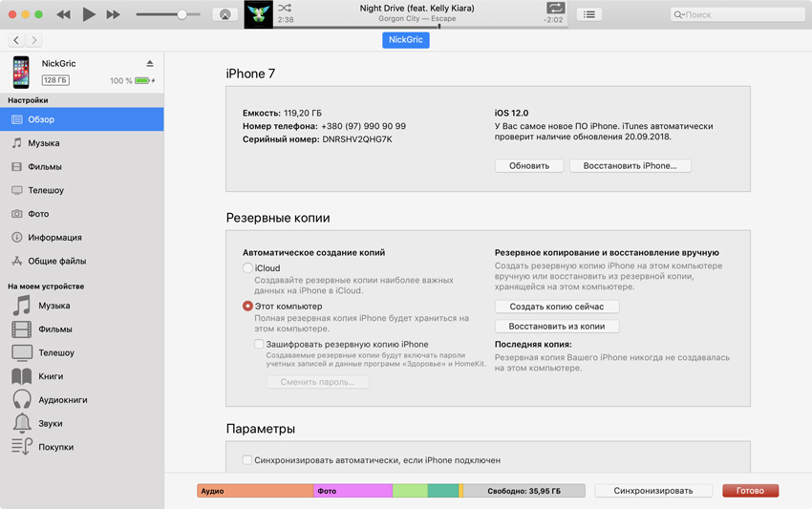Open the AirPlay output menu
The width and height of the screenshot is (812, 509).
pyautogui.click(x=224, y=14)
